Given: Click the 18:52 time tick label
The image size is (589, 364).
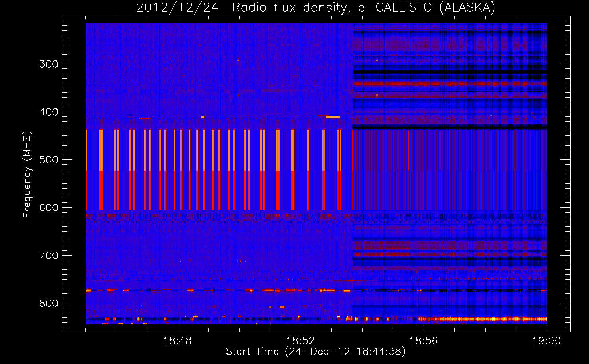Looking at the screenshot, I should 301,341.
